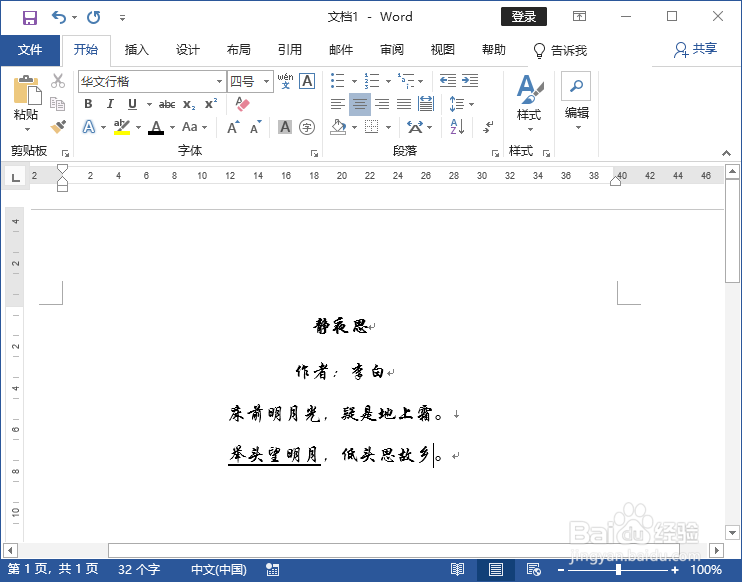Expand the underline style dropdown arrow
This screenshot has width=742, height=582.
point(149,104)
